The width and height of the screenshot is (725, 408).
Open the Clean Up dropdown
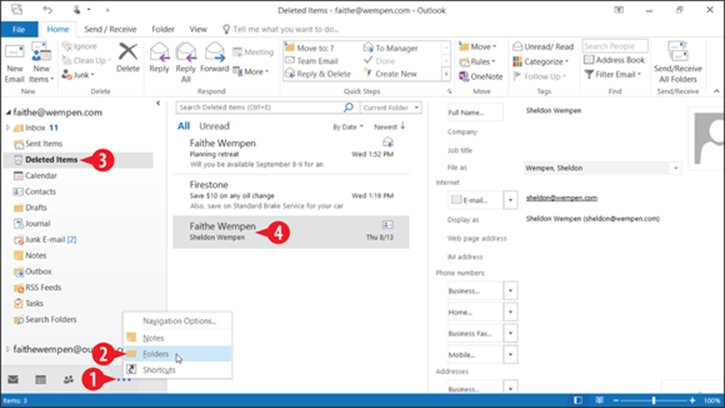tap(86, 60)
